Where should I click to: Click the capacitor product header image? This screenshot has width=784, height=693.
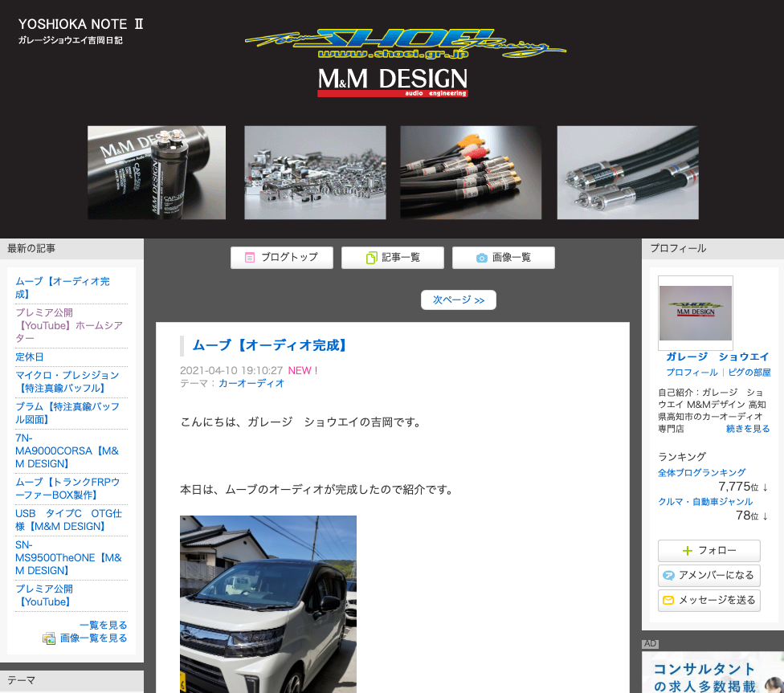pyautogui.click(x=157, y=173)
